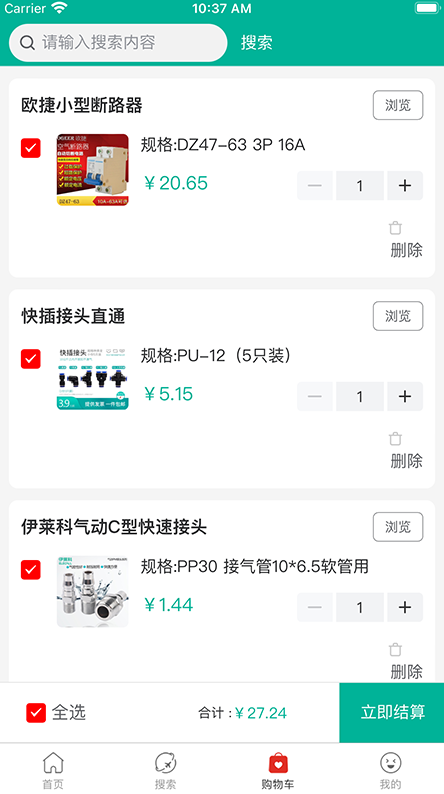Toggle the 全选 select-all checkbox
Screen dimensions: 444x794
pos(36,712)
